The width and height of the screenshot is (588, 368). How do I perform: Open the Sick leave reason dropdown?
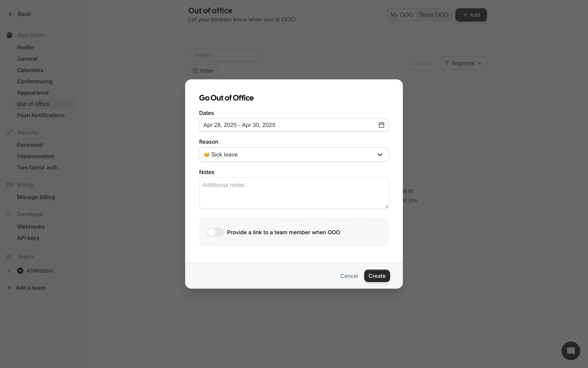pos(294,155)
